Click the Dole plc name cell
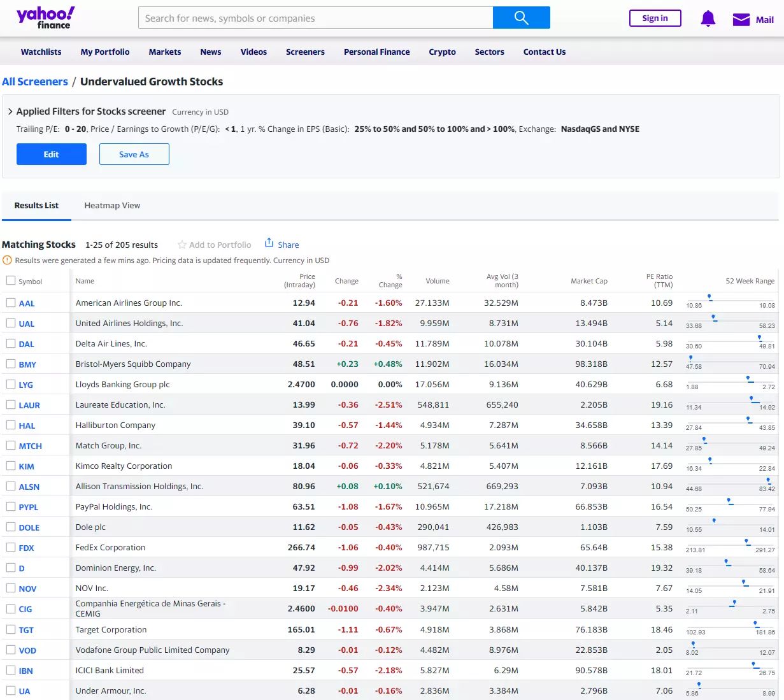This screenshot has width=784, height=700. click(91, 527)
